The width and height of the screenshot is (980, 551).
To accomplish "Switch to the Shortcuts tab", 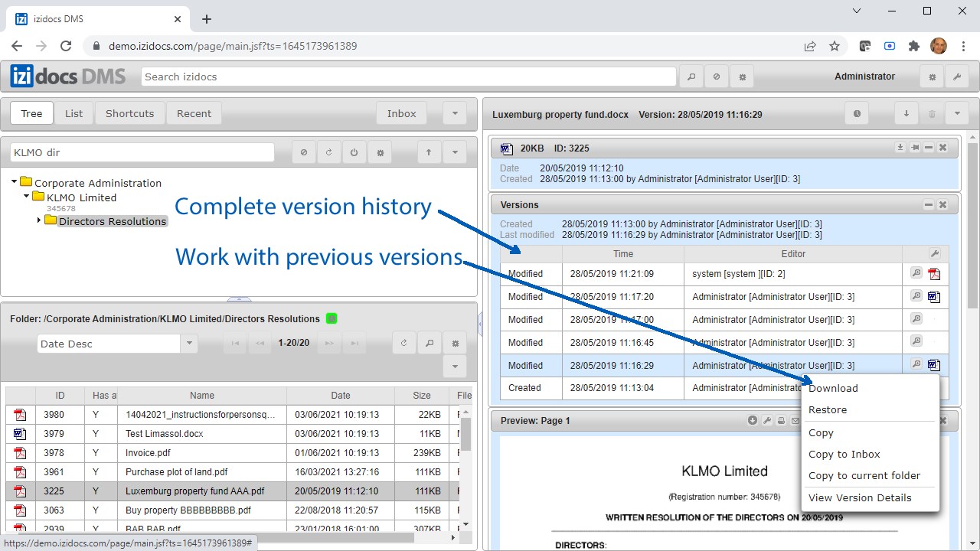I will pyautogui.click(x=129, y=113).
